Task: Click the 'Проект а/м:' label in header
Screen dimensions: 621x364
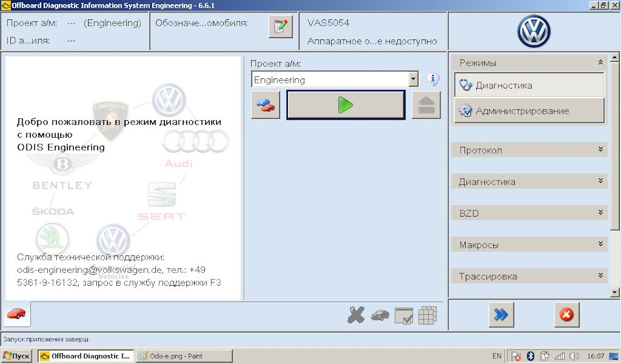Action: [x=32, y=23]
